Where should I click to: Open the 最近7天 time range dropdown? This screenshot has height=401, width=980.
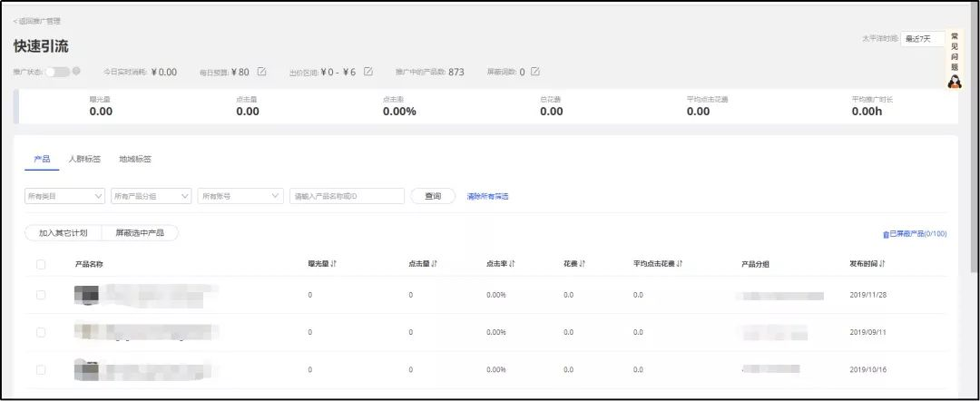(x=923, y=39)
